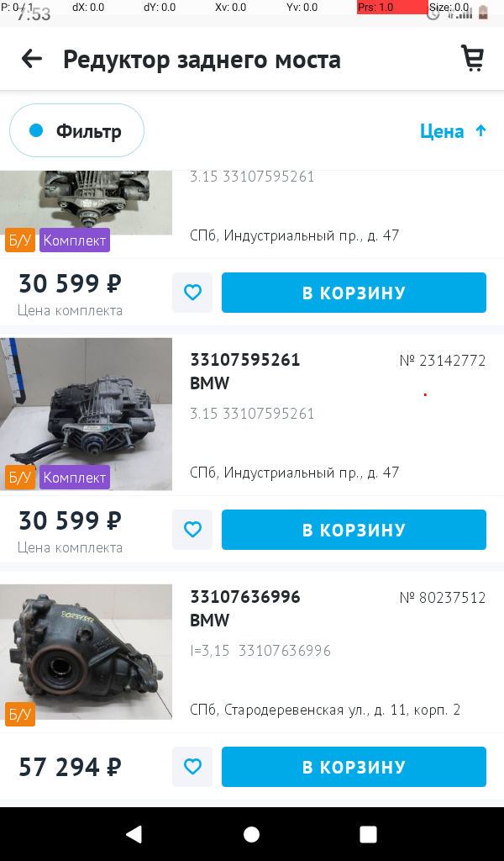View the 33107636996 differential photo
Image resolution: width=504 pixels, height=861 pixels.
[x=87, y=652]
